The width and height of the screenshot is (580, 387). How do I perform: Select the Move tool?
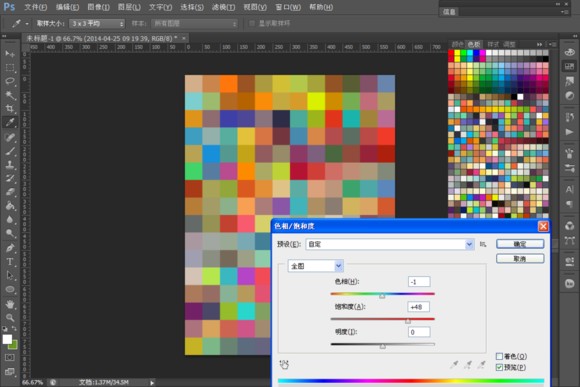pyautogui.click(x=10, y=54)
